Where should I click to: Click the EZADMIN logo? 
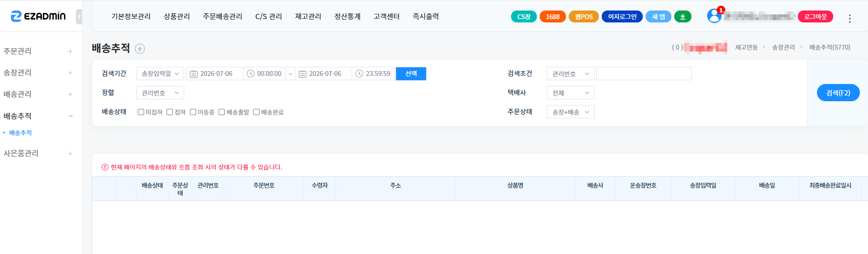point(38,16)
